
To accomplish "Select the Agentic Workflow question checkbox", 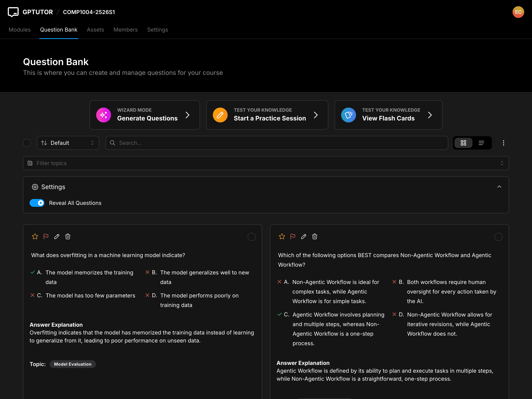I will pyautogui.click(x=498, y=237).
